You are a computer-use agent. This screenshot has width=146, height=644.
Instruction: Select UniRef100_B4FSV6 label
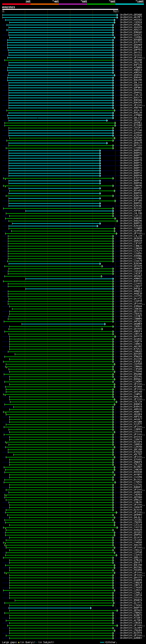(131, 65)
